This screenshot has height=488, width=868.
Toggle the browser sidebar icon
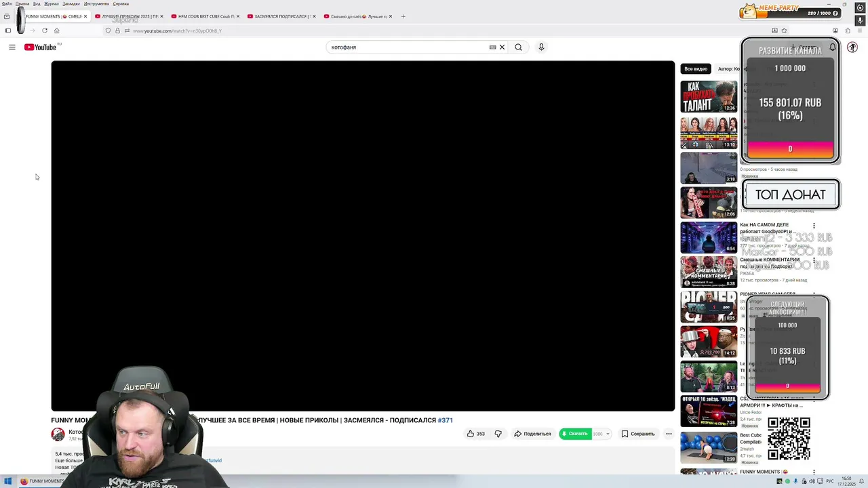(x=7, y=30)
